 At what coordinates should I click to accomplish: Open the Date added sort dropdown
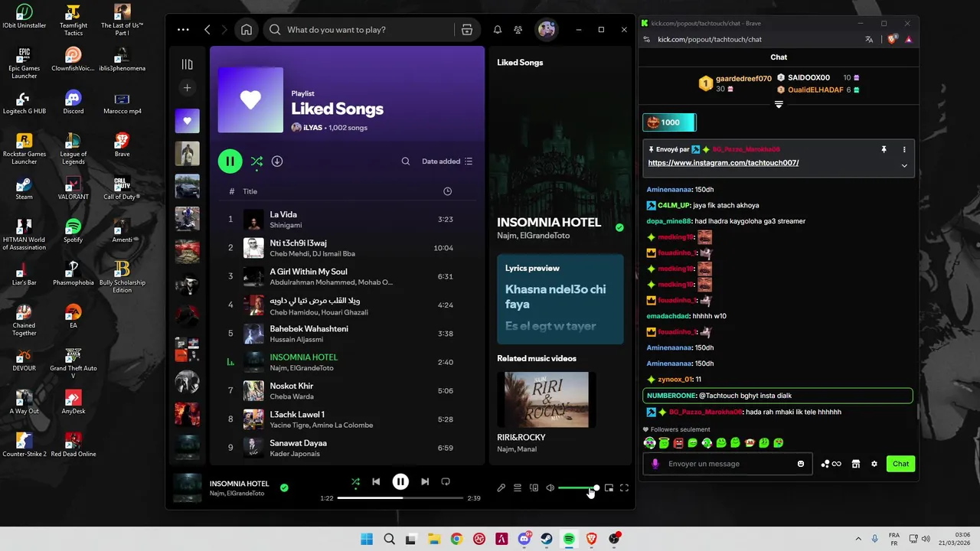click(447, 161)
